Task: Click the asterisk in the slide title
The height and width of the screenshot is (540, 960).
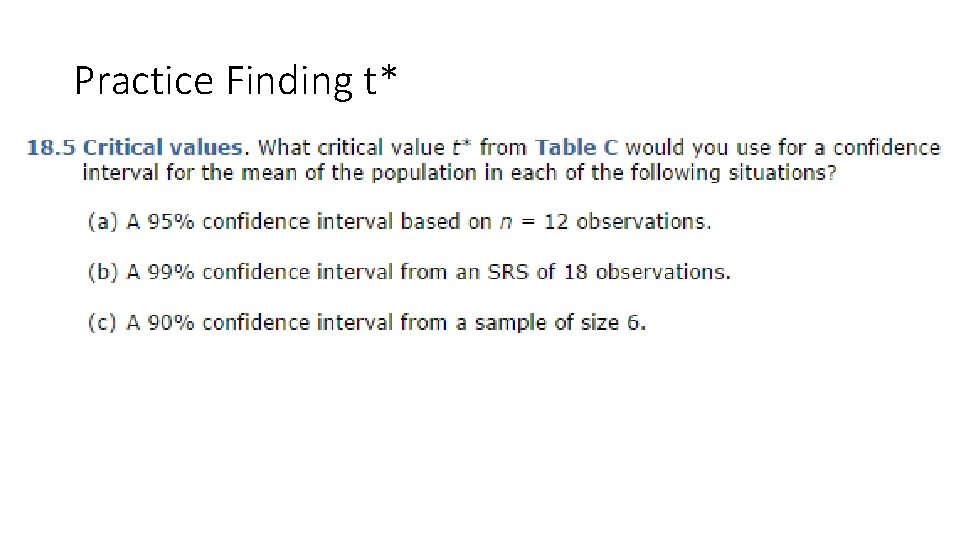Action: [x=388, y=75]
